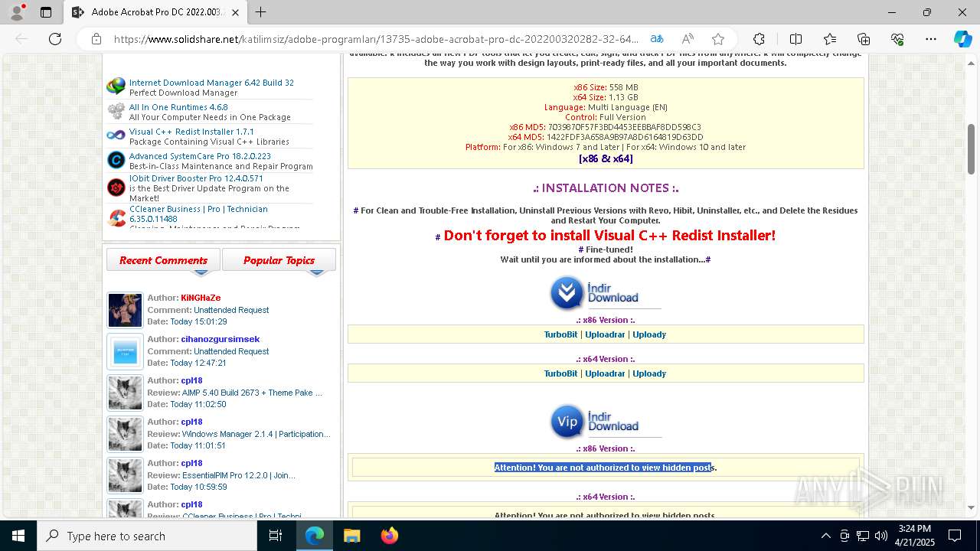The width and height of the screenshot is (980, 551).
Task: Open Visual C++ Redist Installer 1.7.1 link
Action: pos(191,132)
